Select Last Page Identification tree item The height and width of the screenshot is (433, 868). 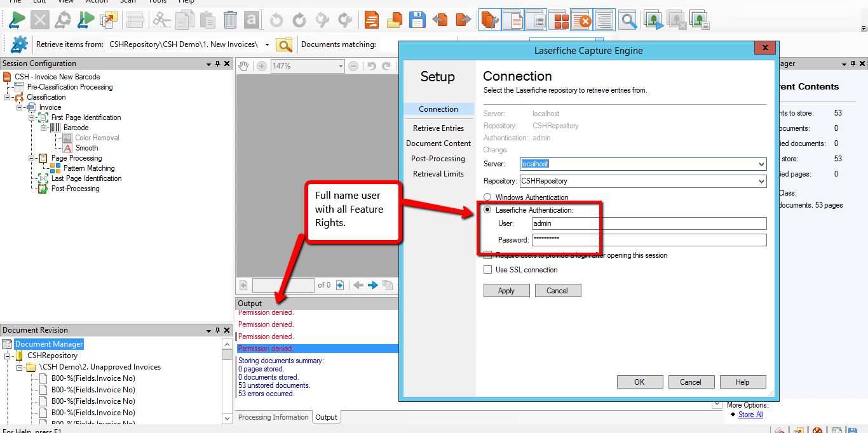coord(86,178)
